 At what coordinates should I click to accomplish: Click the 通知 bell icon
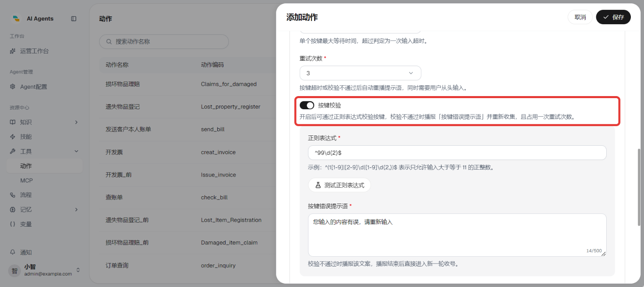[13, 252]
